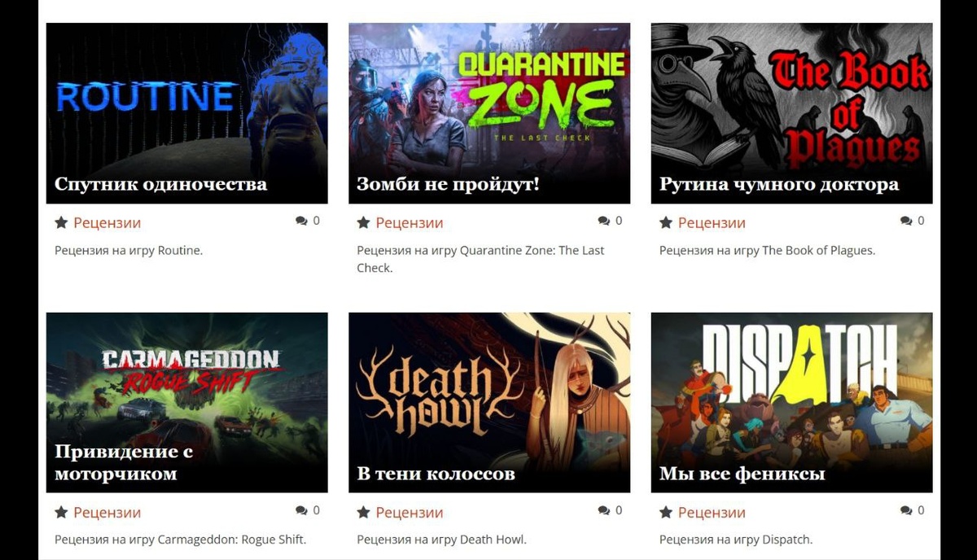This screenshot has width=977, height=560.
Task: Select the Рецензии category under Carmageddon card
Action: tap(107, 512)
